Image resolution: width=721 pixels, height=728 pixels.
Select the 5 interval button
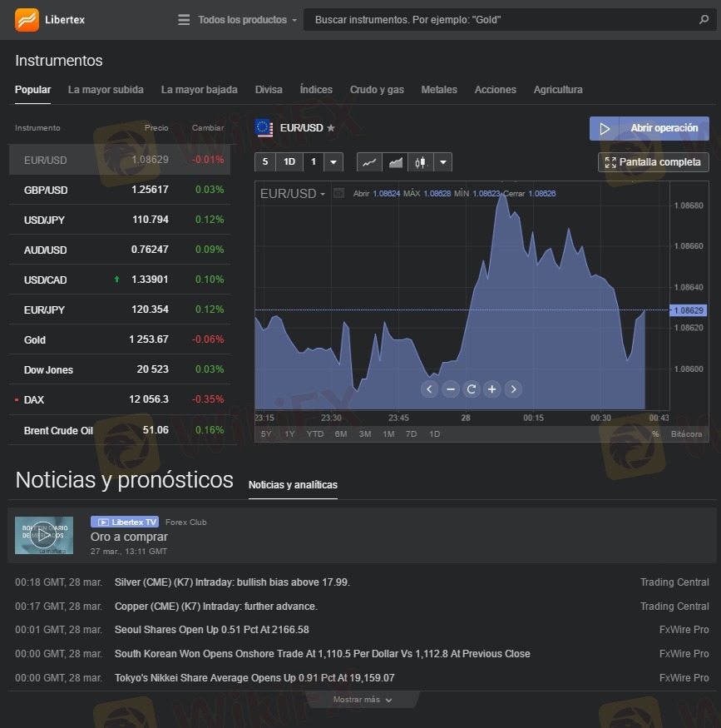265,162
